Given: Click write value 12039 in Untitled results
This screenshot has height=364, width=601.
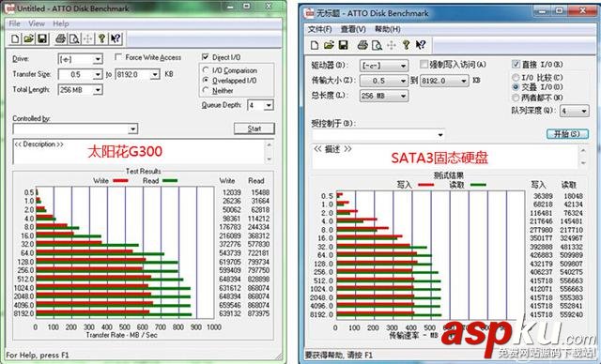Looking at the screenshot, I should pos(232,192).
